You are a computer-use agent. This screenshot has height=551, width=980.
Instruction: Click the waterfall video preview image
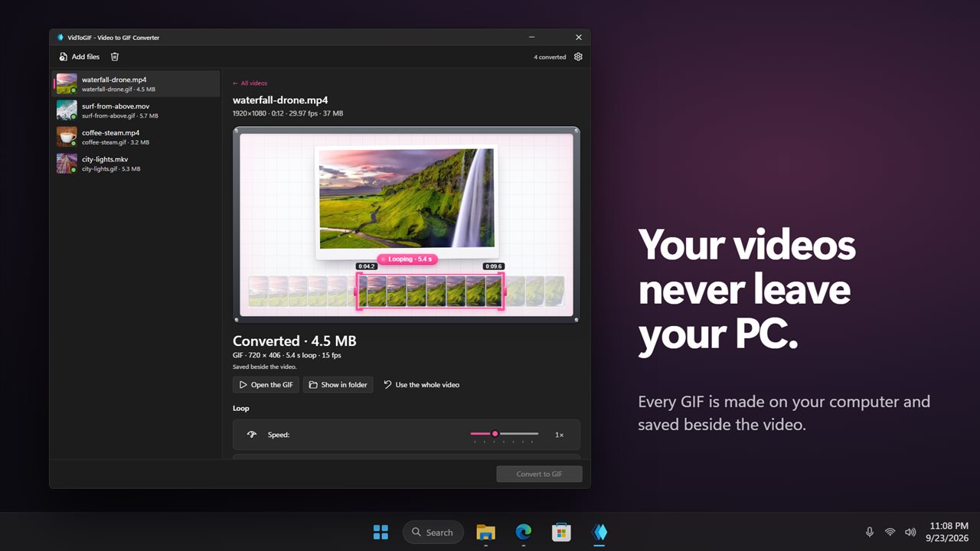tap(407, 199)
